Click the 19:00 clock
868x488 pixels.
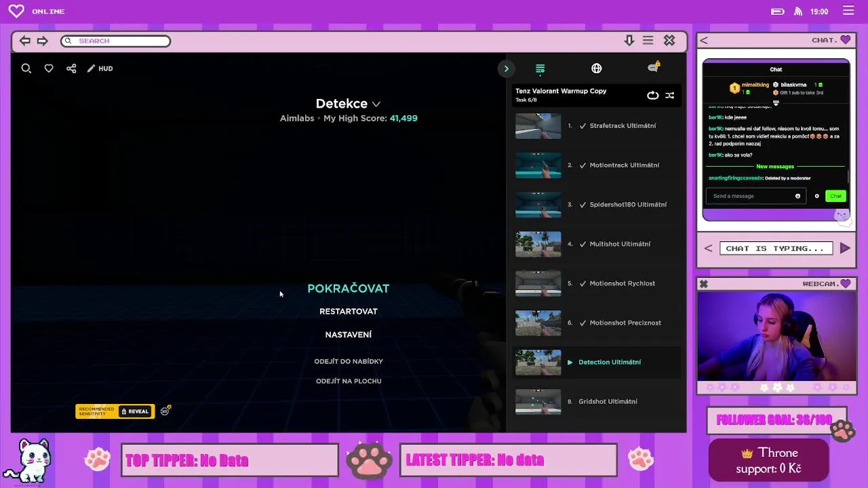819,12
